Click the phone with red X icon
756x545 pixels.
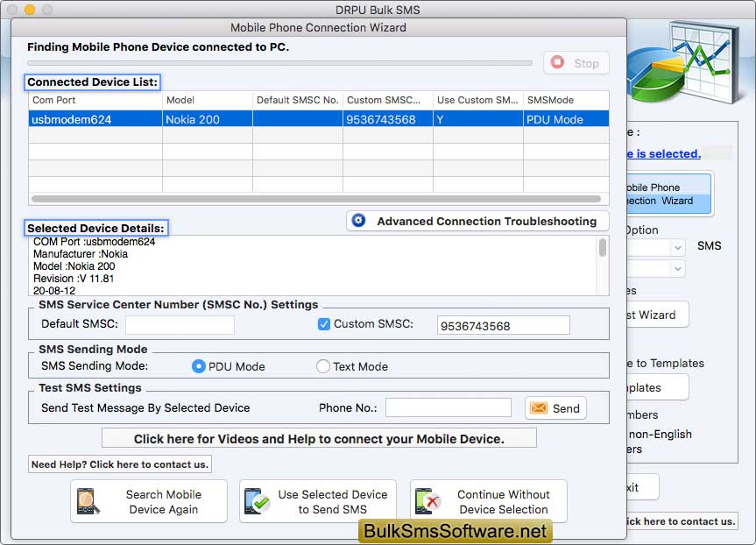click(427, 501)
